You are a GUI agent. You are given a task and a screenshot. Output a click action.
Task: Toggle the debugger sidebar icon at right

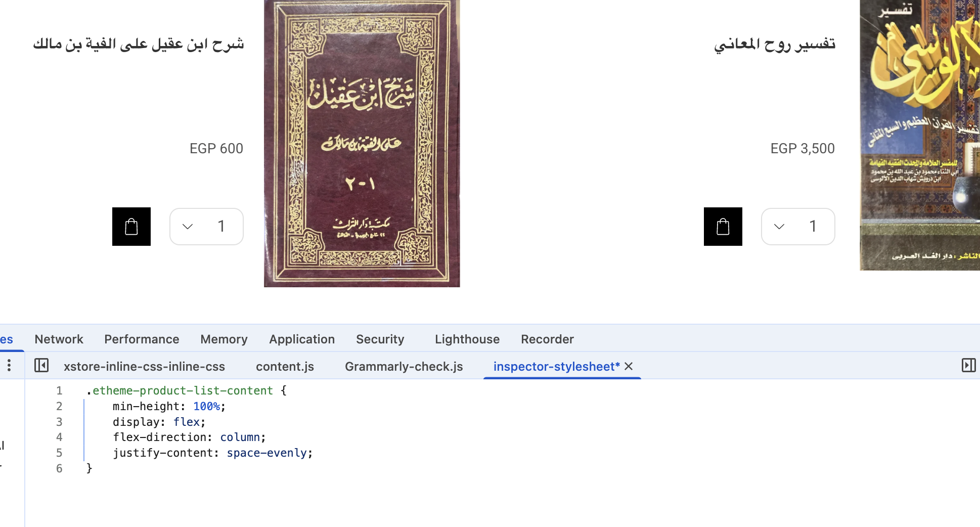(x=968, y=365)
